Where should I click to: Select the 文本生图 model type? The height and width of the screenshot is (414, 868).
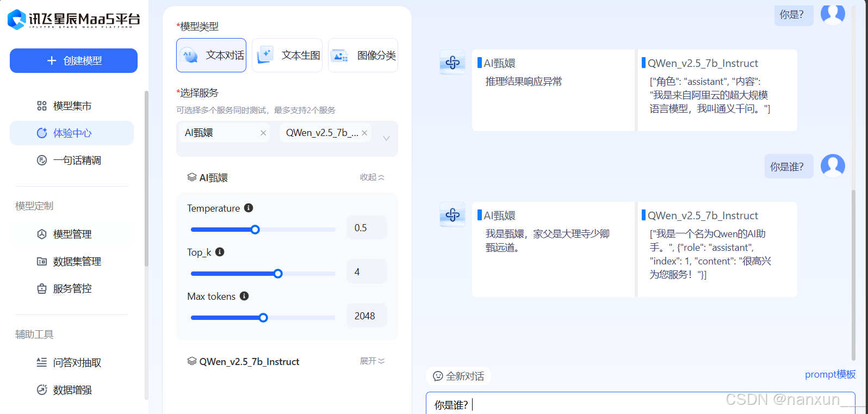coord(287,55)
